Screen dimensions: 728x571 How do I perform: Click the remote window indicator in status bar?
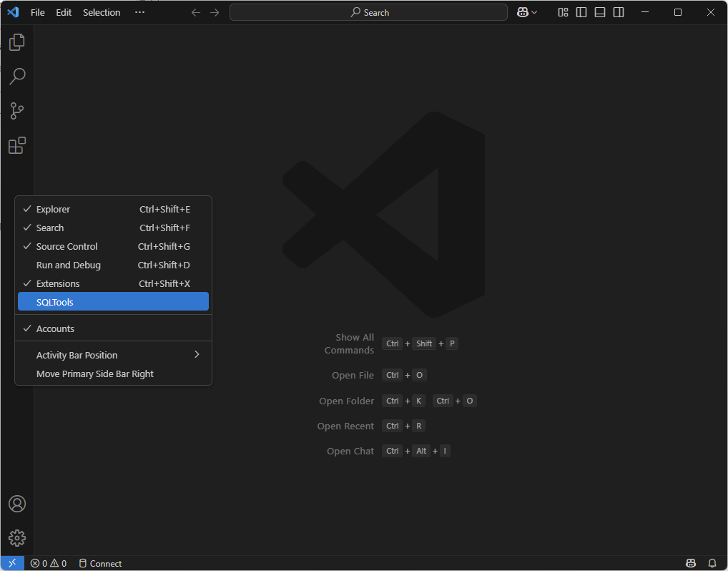coord(12,563)
